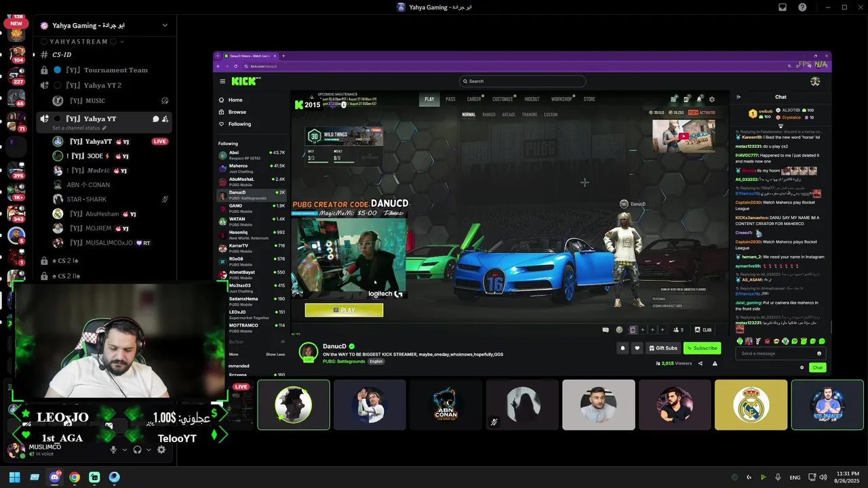
Task: Select RANKED mode sub-tab
Action: click(489, 115)
